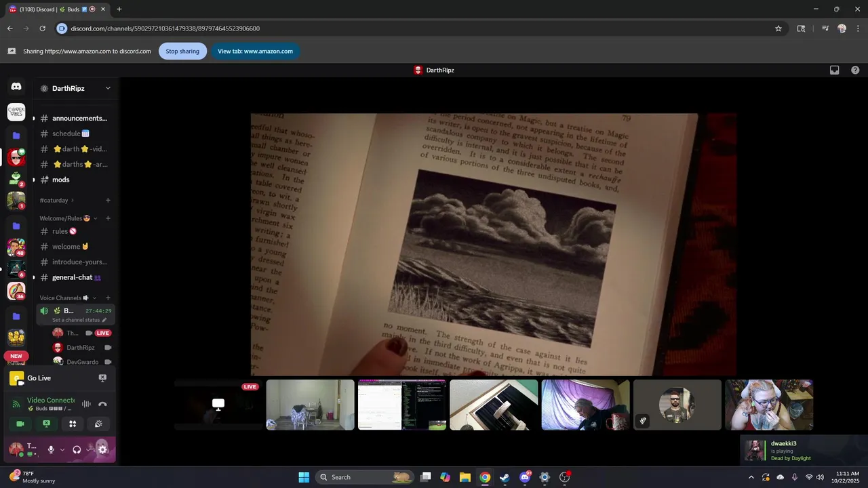Open the weather widget 78°F
This screenshot has width=868, height=488.
(31, 477)
